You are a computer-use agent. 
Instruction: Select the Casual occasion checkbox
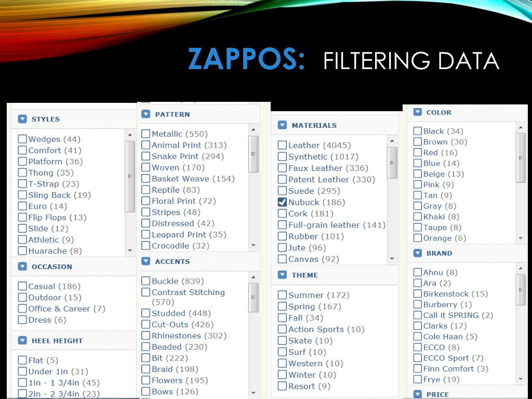(22, 286)
